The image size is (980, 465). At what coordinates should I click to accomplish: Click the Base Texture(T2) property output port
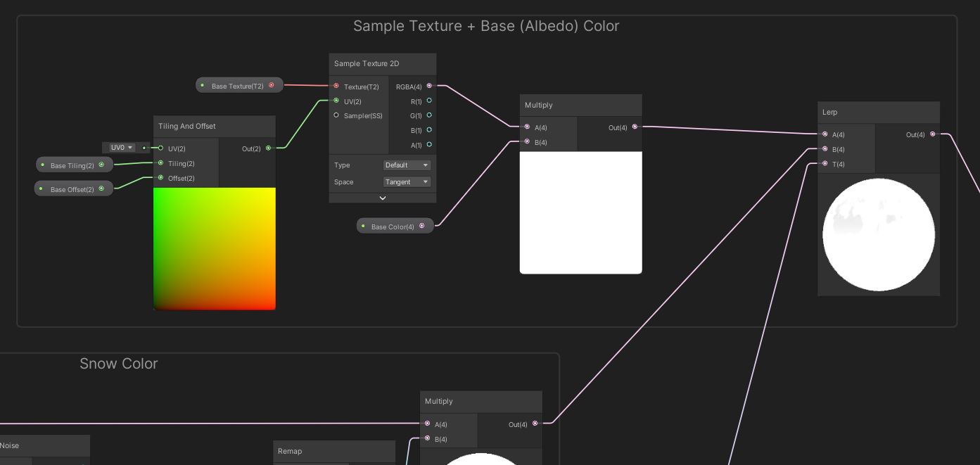(x=272, y=86)
